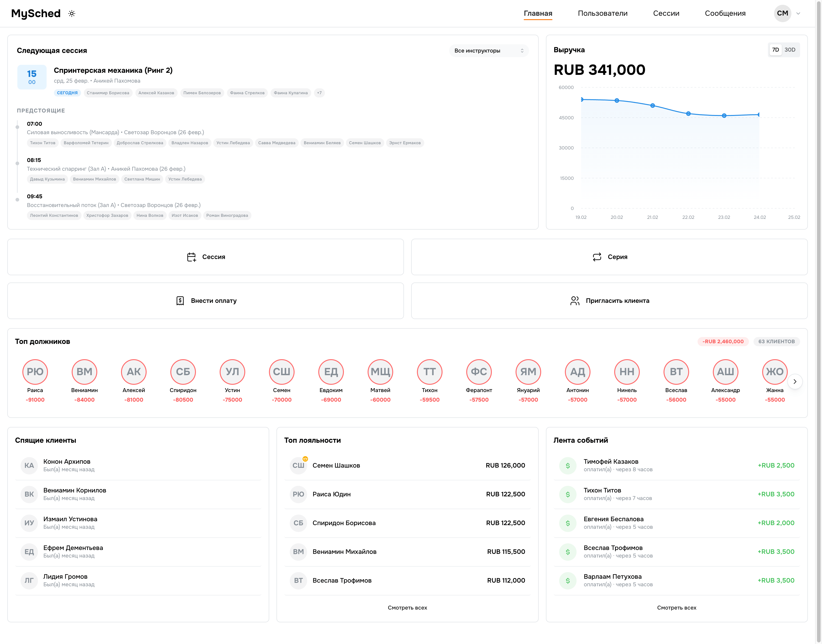The image size is (822, 644).
Task: Click the people icon for Пригласить клиента
Action: point(574,301)
